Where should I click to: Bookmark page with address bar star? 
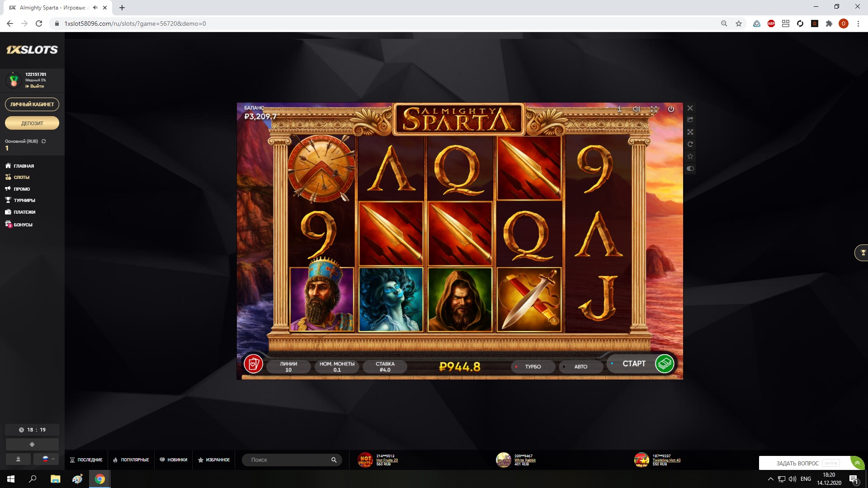[739, 23]
